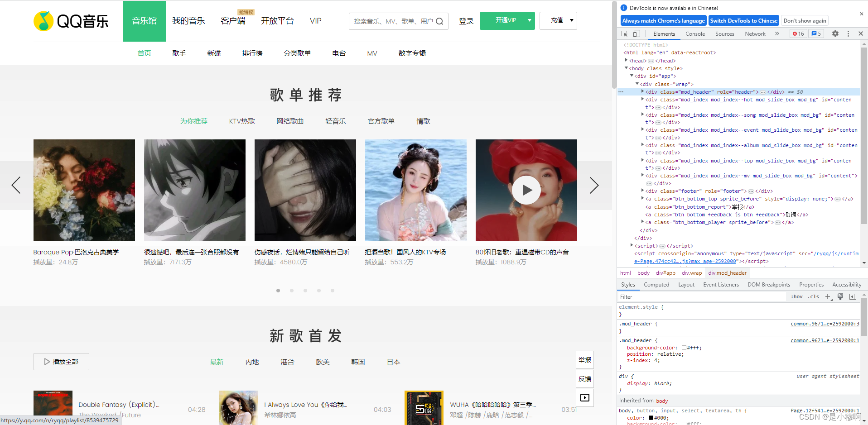Play the 80怀旧老歌 playlist
The width and height of the screenshot is (868, 425).
(526, 190)
